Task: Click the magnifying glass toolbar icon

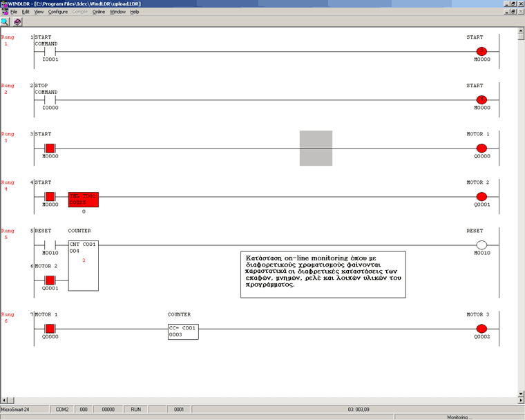Action: [x=5, y=22]
